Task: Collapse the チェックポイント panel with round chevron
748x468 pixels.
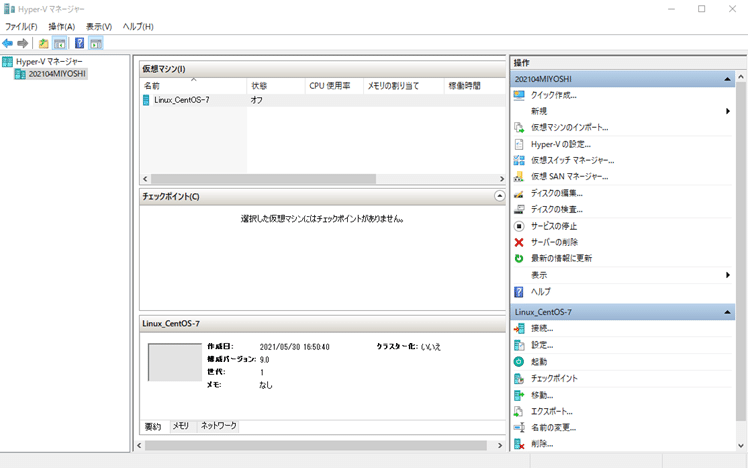Action: pyautogui.click(x=499, y=196)
